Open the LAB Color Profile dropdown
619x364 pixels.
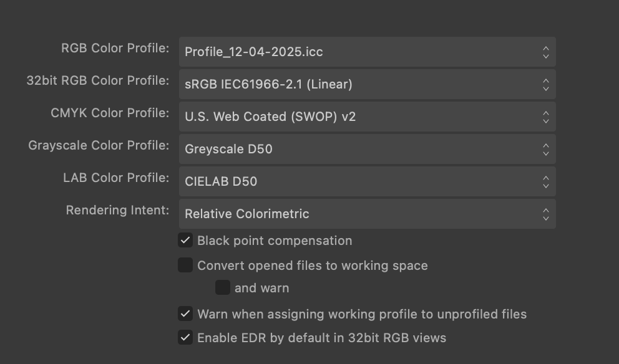pyautogui.click(x=368, y=181)
